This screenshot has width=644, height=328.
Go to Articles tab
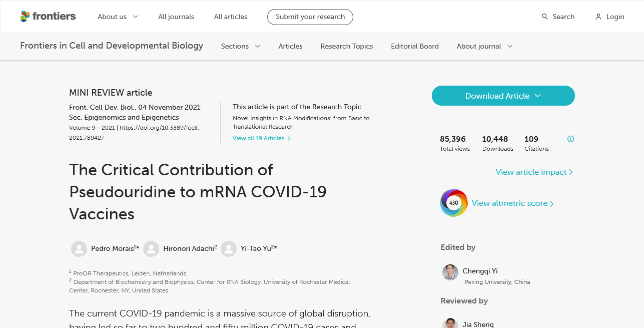(x=291, y=46)
